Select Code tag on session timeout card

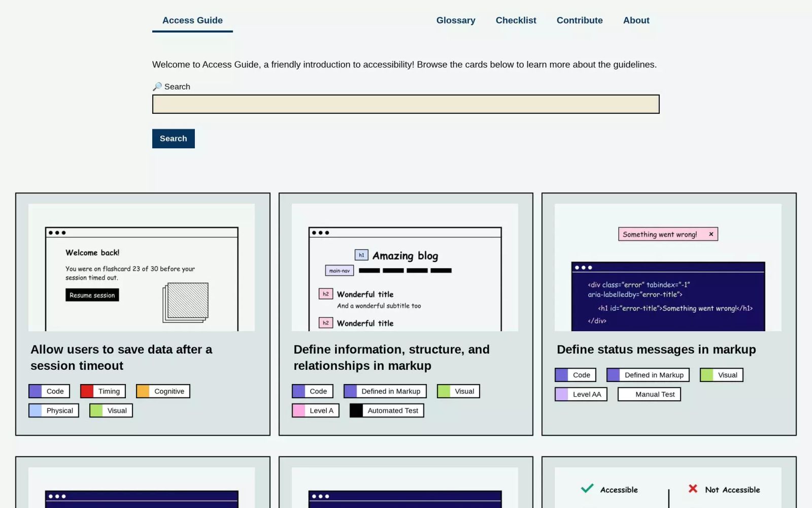[x=49, y=391]
